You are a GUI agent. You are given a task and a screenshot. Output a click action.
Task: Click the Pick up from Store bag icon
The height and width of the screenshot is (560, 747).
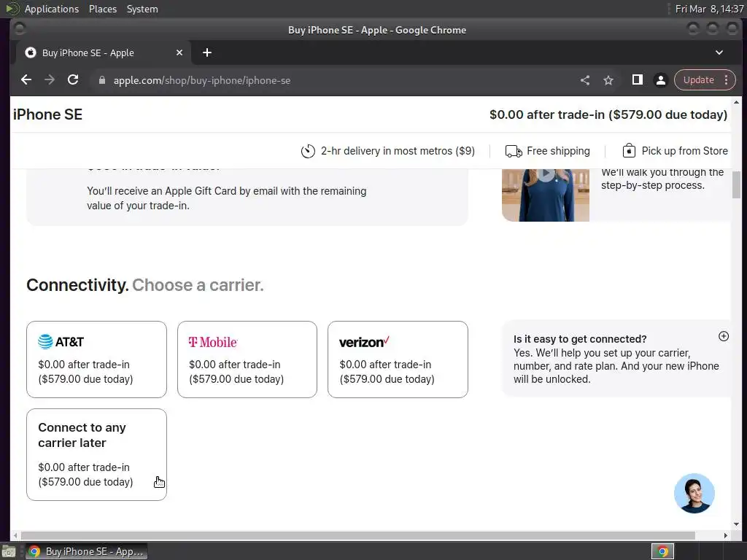pos(629,151)
